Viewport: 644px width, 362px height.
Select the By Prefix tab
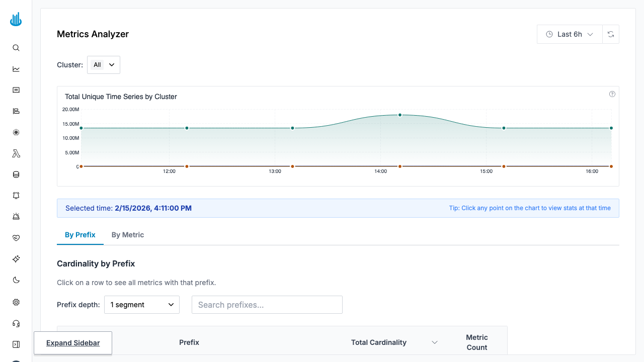(80, 235)
